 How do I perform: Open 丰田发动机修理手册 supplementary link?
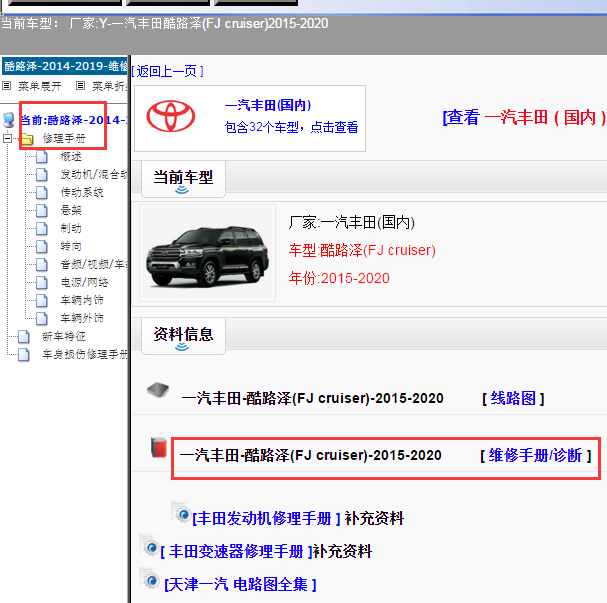coord(266,518)
